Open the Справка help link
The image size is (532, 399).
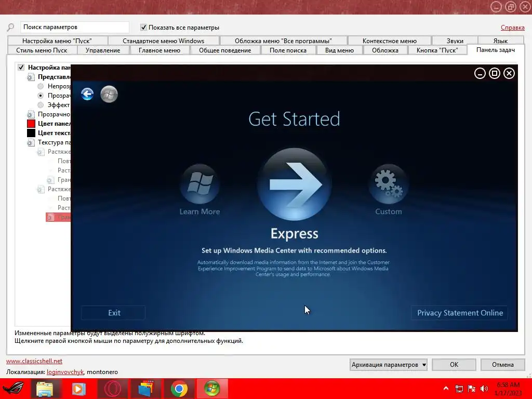(x=512, y=28)
